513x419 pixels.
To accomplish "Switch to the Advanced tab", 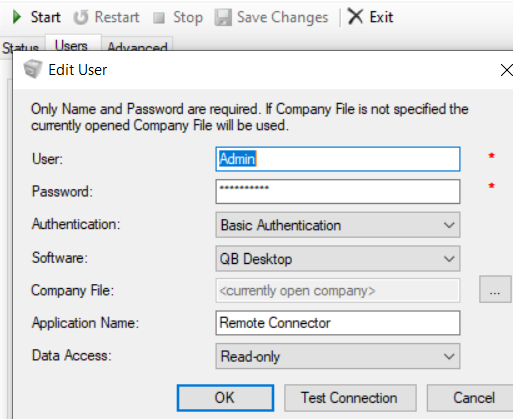I will (137, 48).
